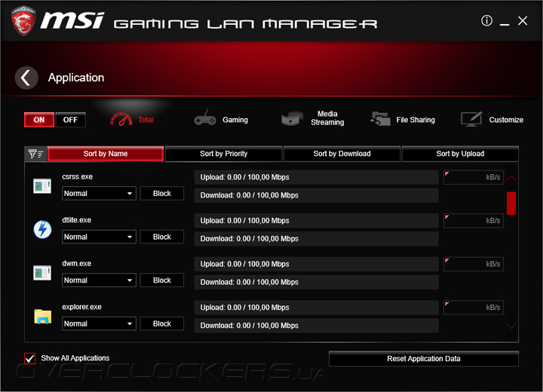
Task: Click the Application page heading
Action: (x=76, y=78)
